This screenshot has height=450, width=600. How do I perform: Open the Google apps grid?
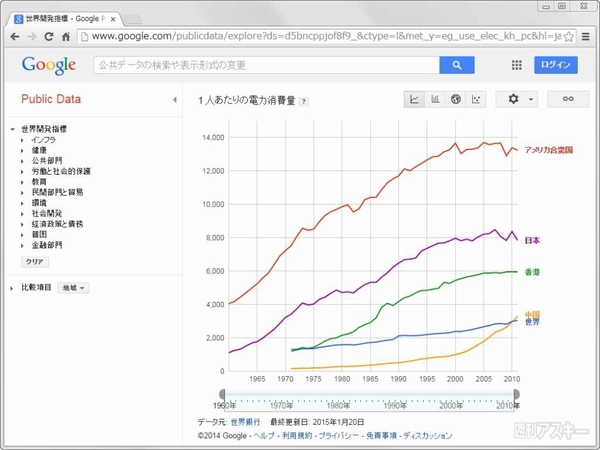517,65
